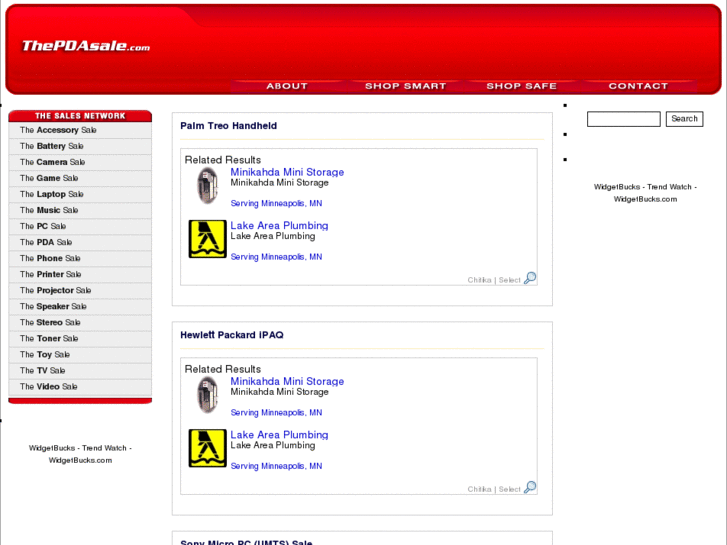The width and height of the screenshot is (727, 545).
Task: Open WidgetBucks Trend Watch link below search
Action: pos(645,193)
